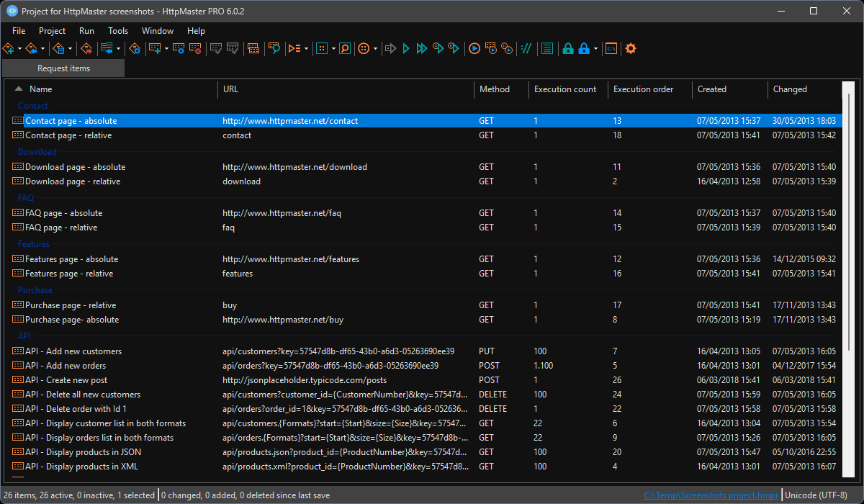Click the teal triple slash comment icon

526,48
